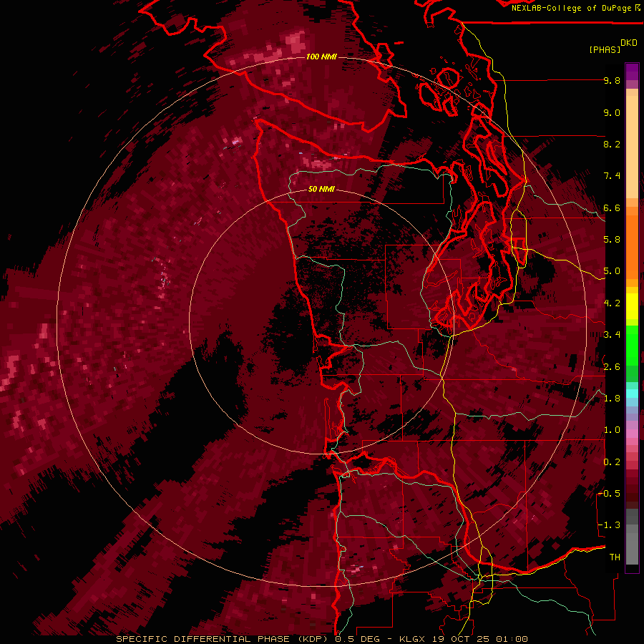
Task: Click the [PHAS] legend label
Action: coord(605,50)
